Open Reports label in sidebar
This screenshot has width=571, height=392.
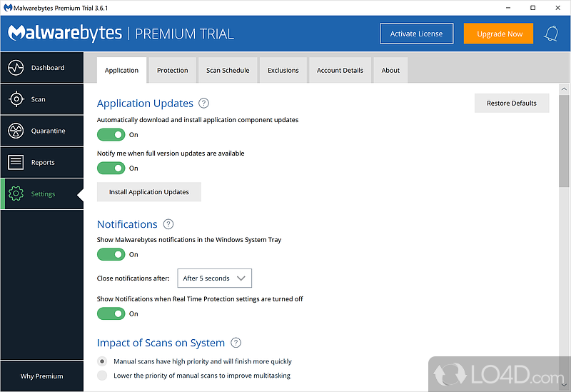point(43,163)
